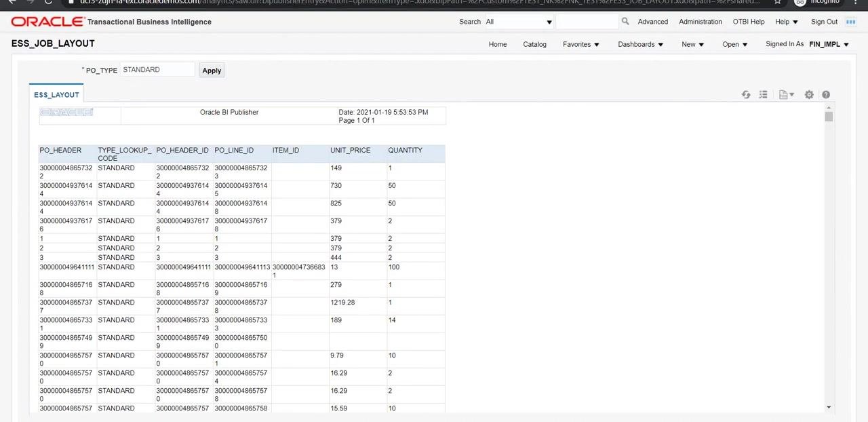Refresh the ESS_LAYOUT report
Viewport: 868px width, 422px height.
point(746,95)
